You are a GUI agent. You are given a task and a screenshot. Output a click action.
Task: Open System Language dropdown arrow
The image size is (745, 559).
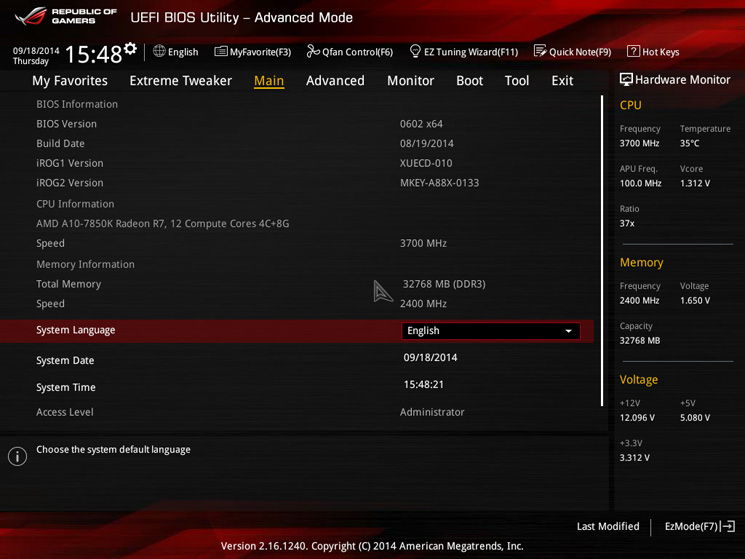568,331
